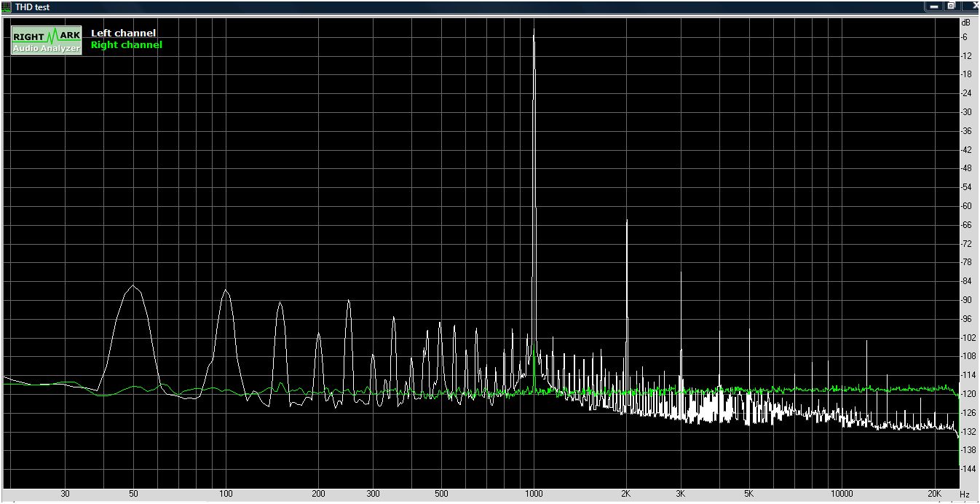Click the '-30' level axis label
Screen dimensions: 980x504
[x=967, y=112]
